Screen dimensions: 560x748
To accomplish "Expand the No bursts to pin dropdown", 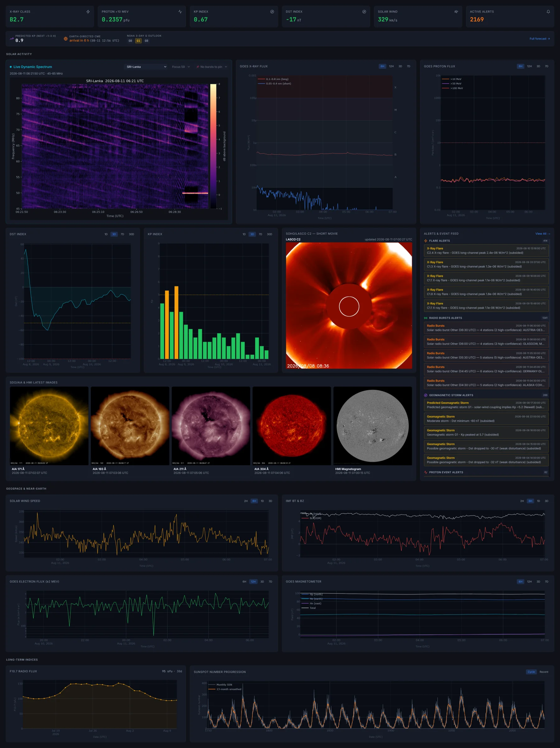I will point(212,67).
